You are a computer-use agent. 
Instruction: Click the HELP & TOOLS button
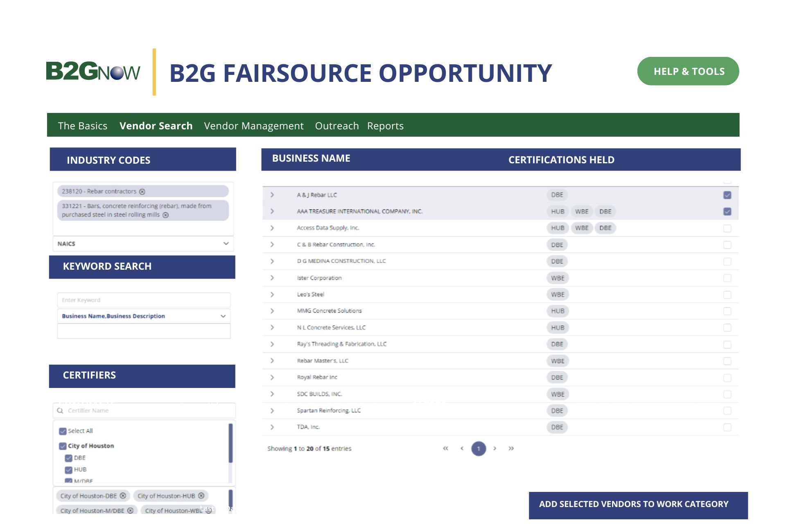point(688,71)
